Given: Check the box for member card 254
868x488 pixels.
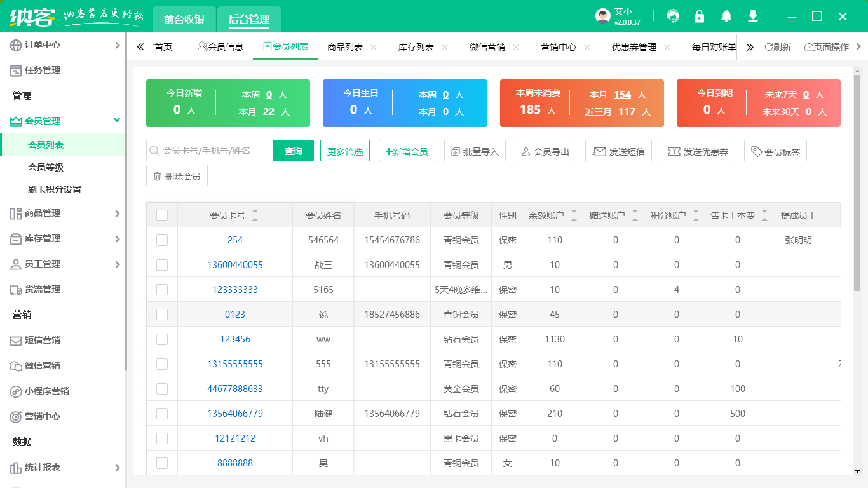Looking at the screenshot, I should (x=162, y=240).
